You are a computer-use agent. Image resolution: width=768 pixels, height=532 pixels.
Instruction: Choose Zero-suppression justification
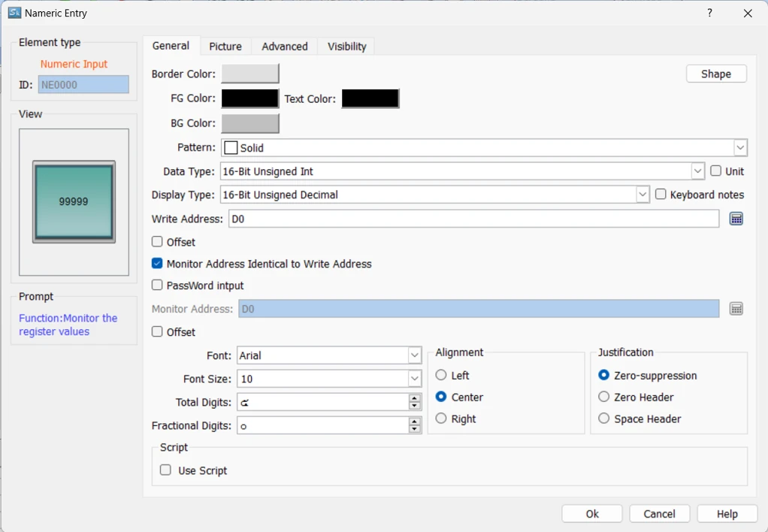[x=604, y=375]
